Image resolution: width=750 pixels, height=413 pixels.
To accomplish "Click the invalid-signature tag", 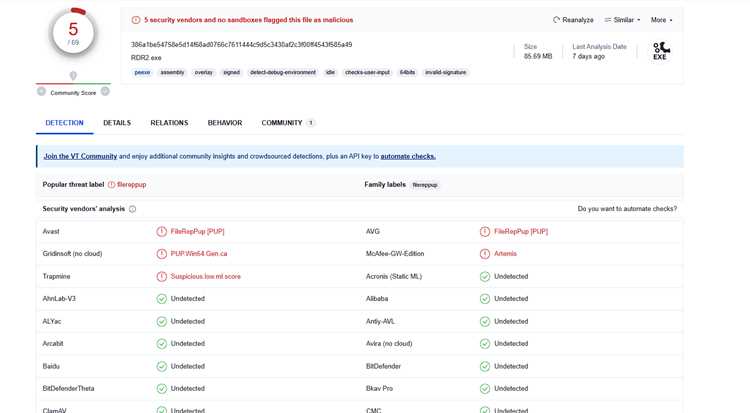I will 446,73.
